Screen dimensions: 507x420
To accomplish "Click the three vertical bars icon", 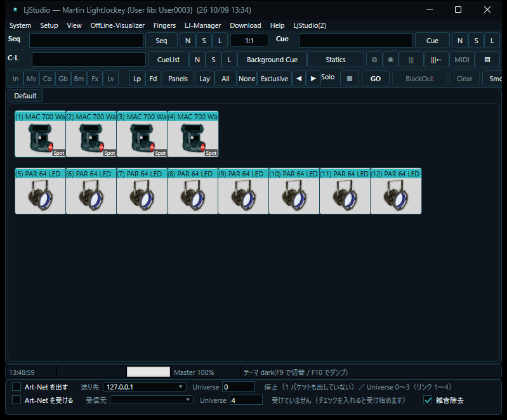I will click(411, 60).
